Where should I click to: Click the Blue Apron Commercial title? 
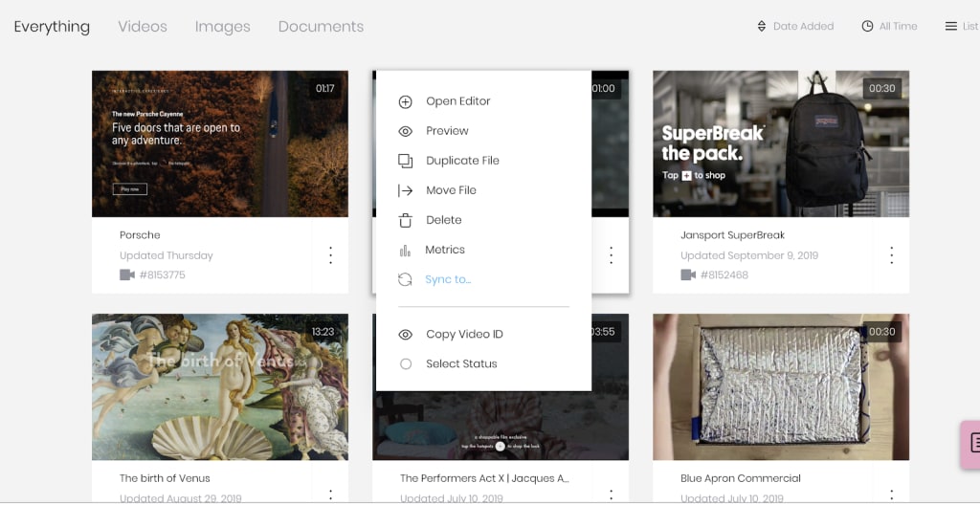coord(741,478)
